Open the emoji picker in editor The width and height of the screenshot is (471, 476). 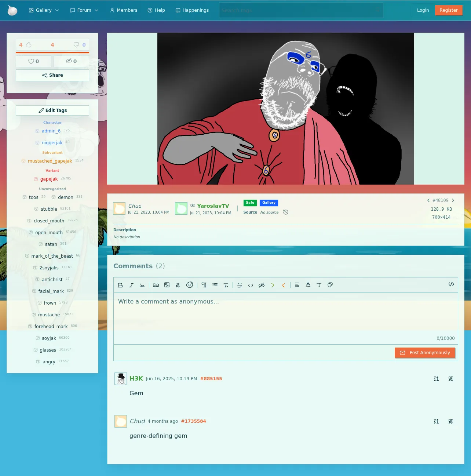(190, 285)
